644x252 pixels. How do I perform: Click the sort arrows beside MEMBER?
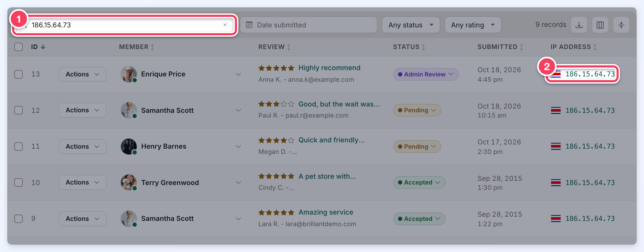click(x=153, y=47)
